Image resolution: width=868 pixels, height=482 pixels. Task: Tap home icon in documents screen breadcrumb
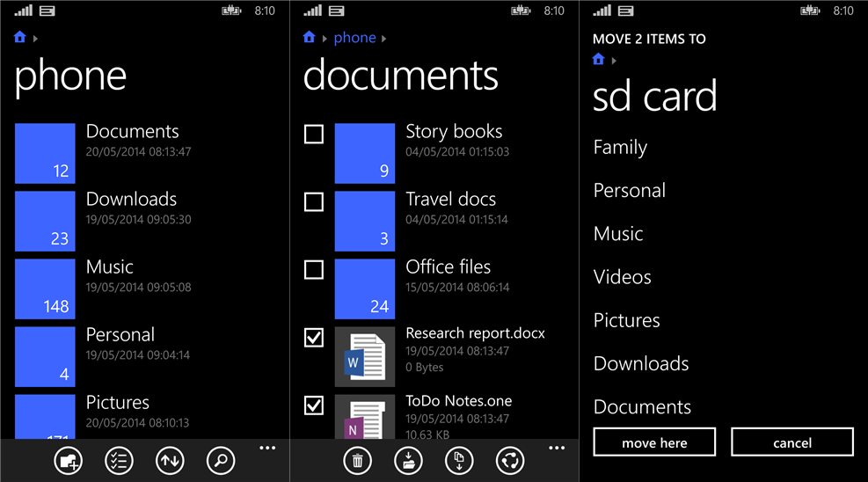coord(309,37)
